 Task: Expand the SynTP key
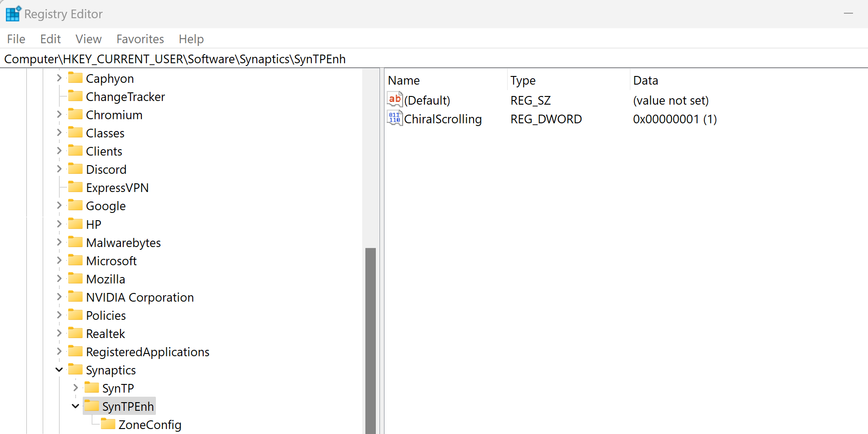75,388
